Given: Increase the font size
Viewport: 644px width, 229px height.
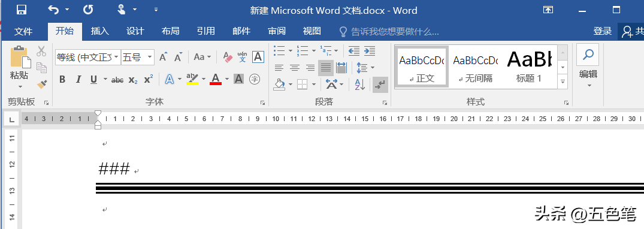Looking at the screenshot, I should point(164,57).
